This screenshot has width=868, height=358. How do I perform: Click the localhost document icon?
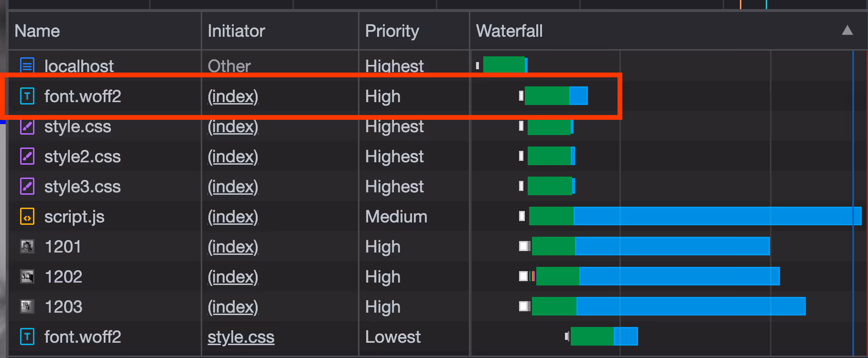click(x=27, y=65)
